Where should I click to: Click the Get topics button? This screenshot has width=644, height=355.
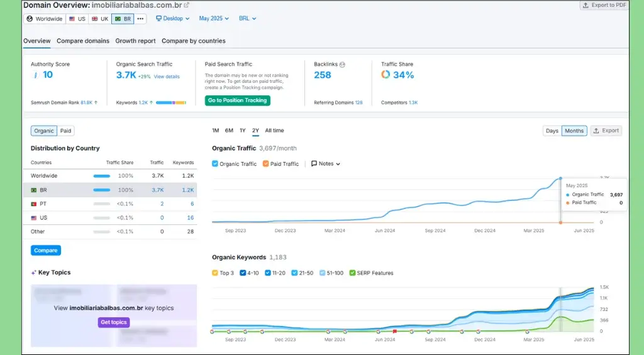click(114, 322)
